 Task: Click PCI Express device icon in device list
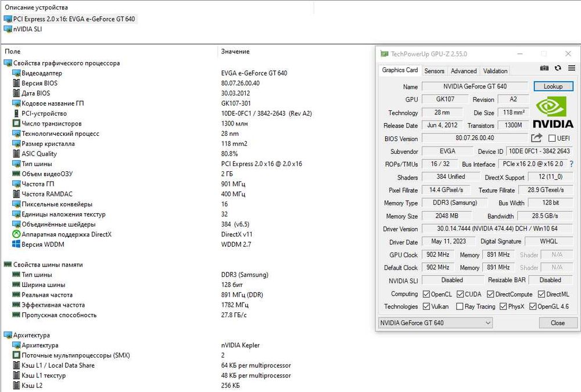tap(8, 19)
